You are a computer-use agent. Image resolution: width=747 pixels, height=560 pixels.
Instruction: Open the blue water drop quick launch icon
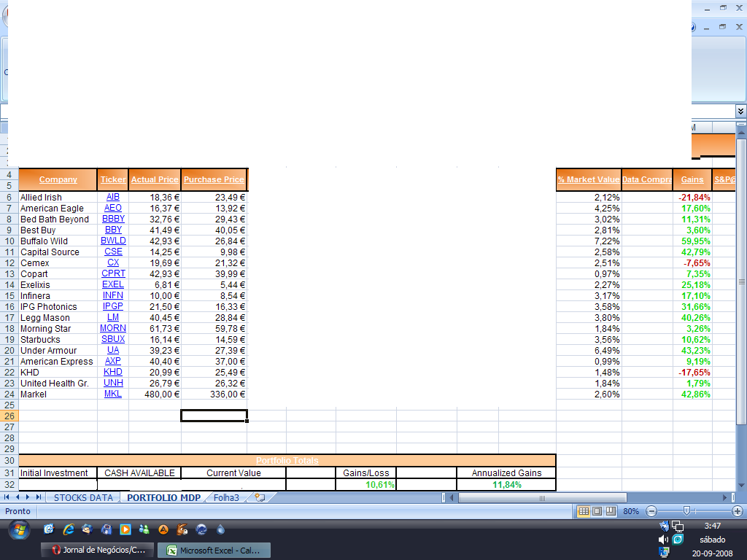click(220, 529)
